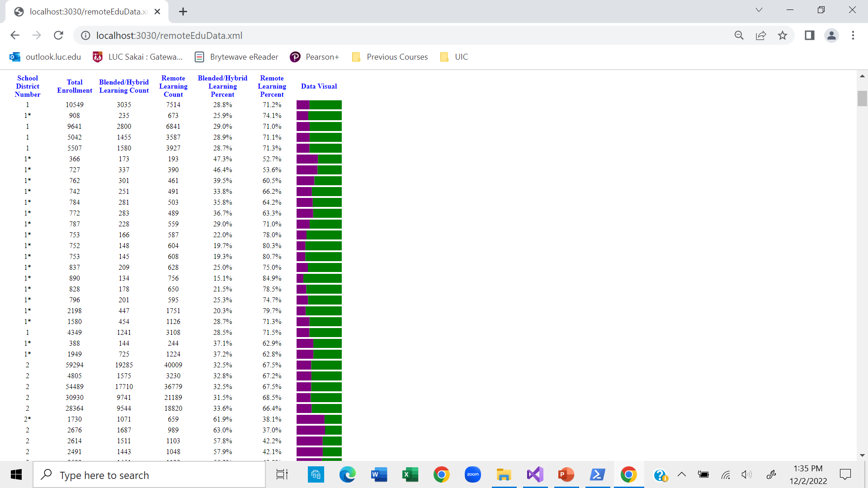Open the notification center
The height and width of the screenshot is (488, 868).
[845, 474]
